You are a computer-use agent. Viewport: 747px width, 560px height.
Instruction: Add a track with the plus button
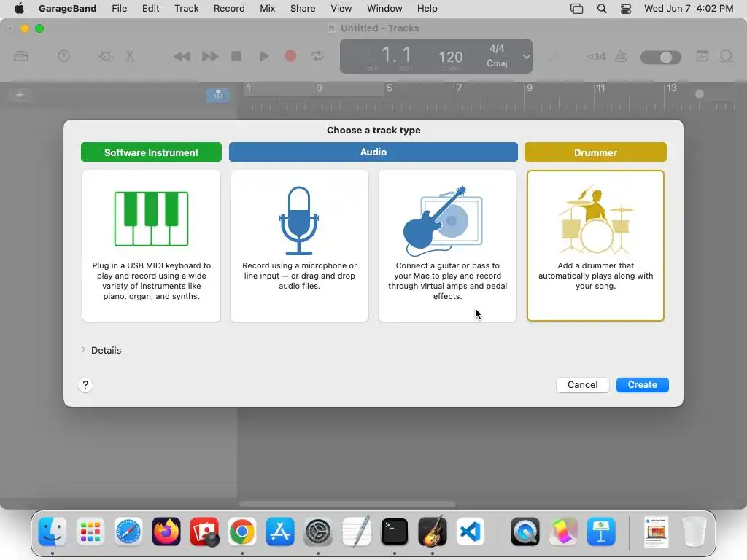[x=20, y=95]
